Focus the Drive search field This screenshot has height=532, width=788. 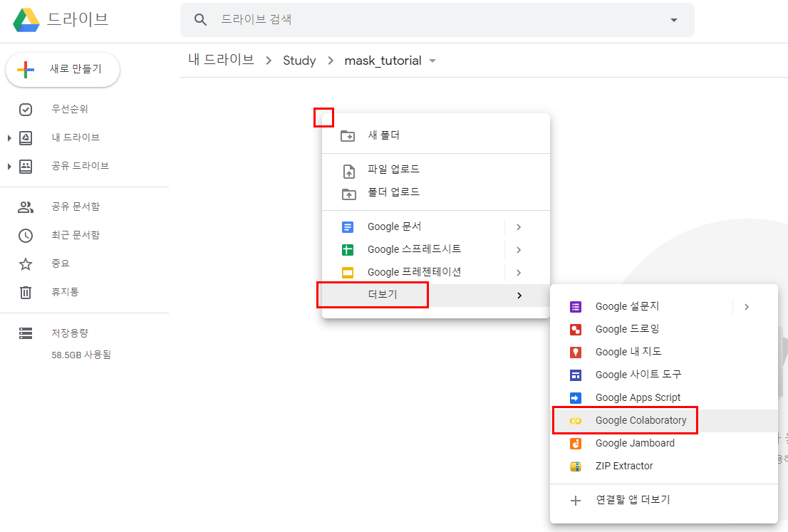pyautogui.click(x=437, y=20)
